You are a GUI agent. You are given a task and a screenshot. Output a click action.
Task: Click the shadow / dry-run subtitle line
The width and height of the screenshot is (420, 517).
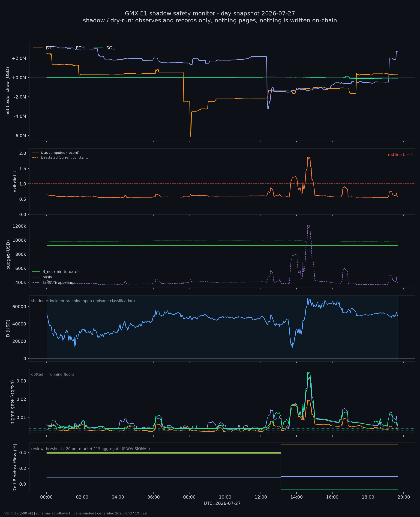click(210, 21)
